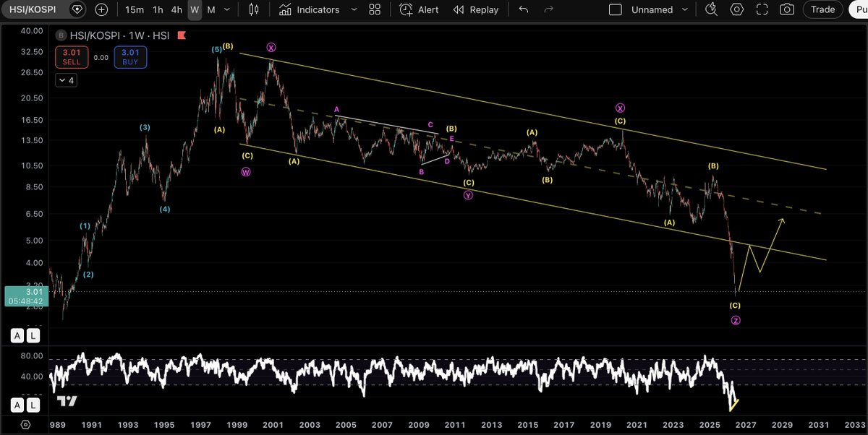This screenshot has height=435, width=868.
Task: Select the blue (3) wave label
Action: pyautogui.click(x=145, y=128)
